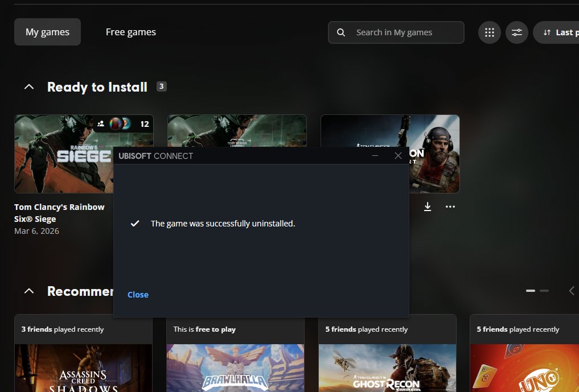Switch to grid view layout icon

pos(489,32)
